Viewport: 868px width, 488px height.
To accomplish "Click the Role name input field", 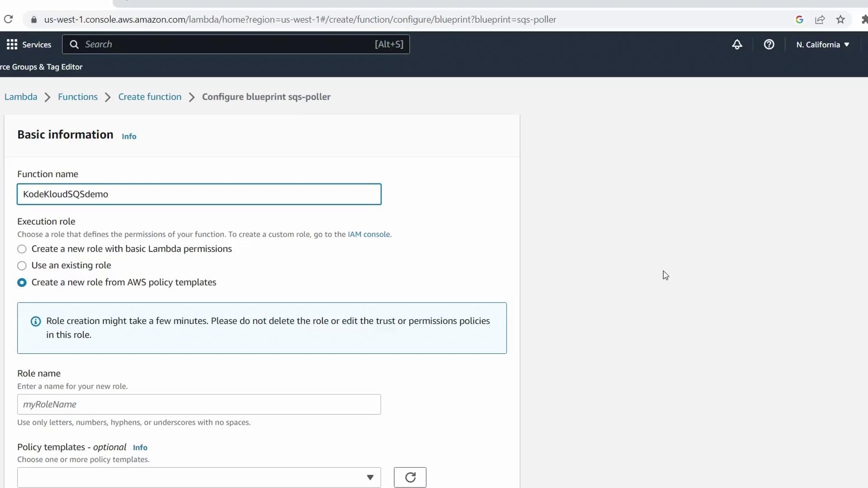I will click(x=199, y=404).
